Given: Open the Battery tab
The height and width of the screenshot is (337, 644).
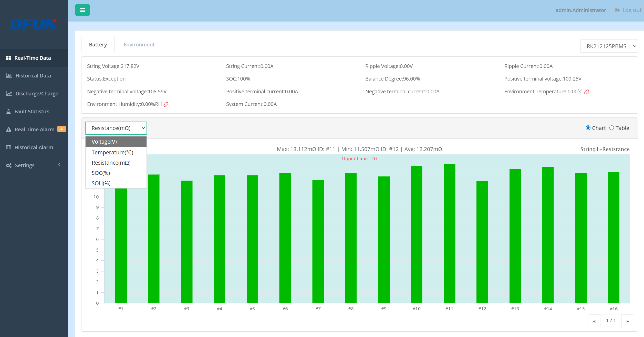Looking at the screenshot, I should pyautogui.click(x=98, y=45).
